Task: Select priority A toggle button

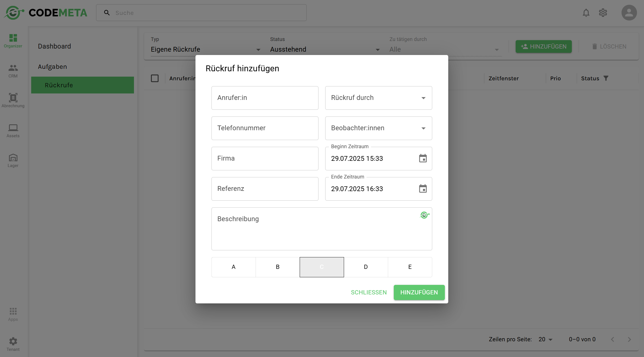Action: (x=233, y=267)
